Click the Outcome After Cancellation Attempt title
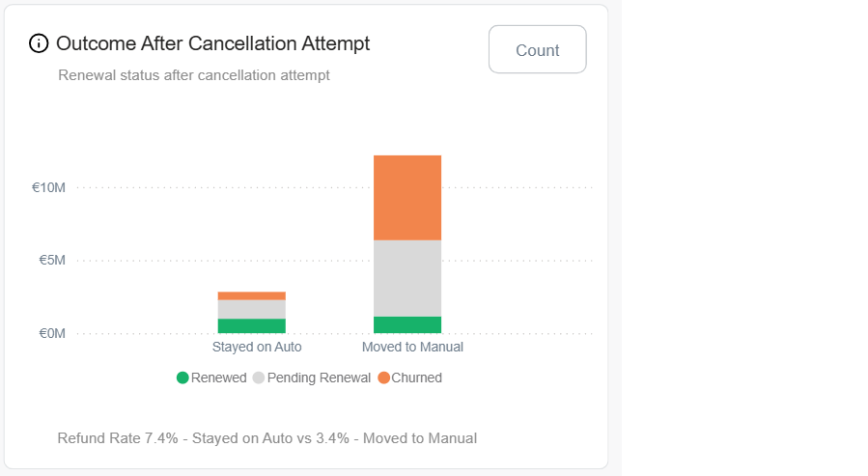This screenshot has width=868, height=476. pos(212,43)
